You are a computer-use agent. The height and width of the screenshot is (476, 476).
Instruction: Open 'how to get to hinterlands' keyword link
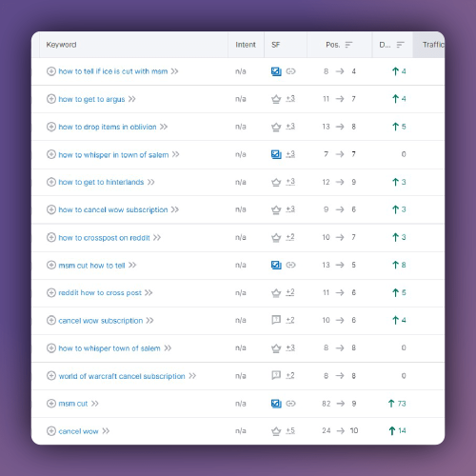[x=101, y=182]
